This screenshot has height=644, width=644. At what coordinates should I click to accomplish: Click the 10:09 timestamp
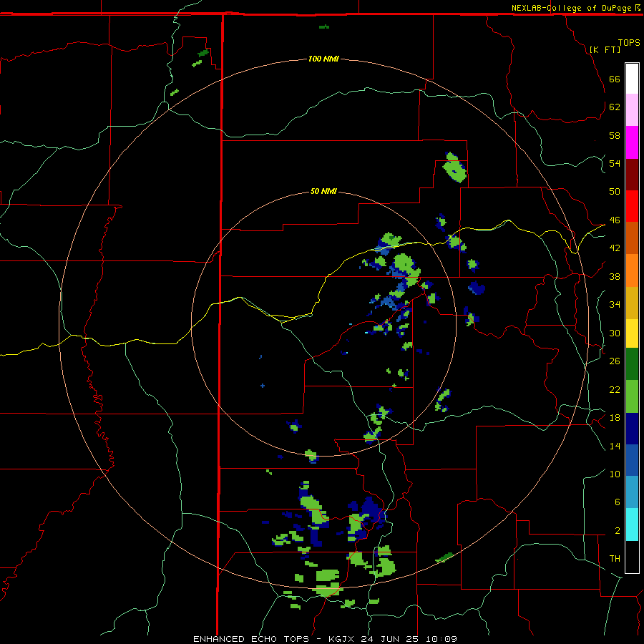click(x=441, y=639)
